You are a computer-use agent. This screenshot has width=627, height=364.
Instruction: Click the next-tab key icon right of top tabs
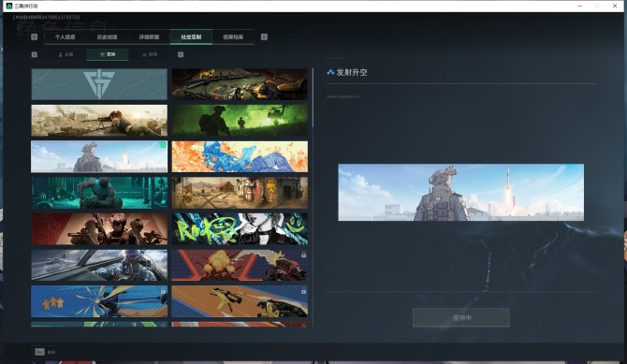click(x=264, y=36)
